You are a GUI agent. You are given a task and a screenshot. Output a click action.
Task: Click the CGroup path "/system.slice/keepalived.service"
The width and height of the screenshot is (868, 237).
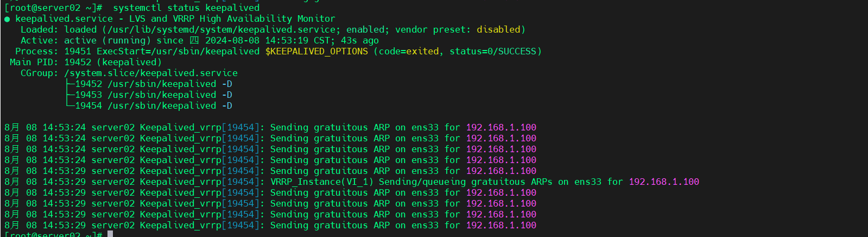tap(151, 73)
